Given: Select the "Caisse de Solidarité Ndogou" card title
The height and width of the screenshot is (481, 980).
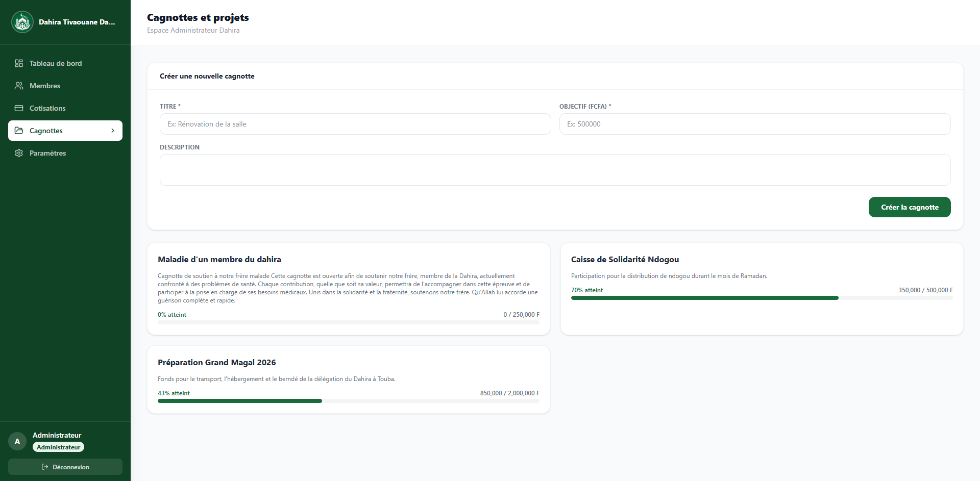Looking at the screenshot, I should pyautogui.click(x=625, y=259).
